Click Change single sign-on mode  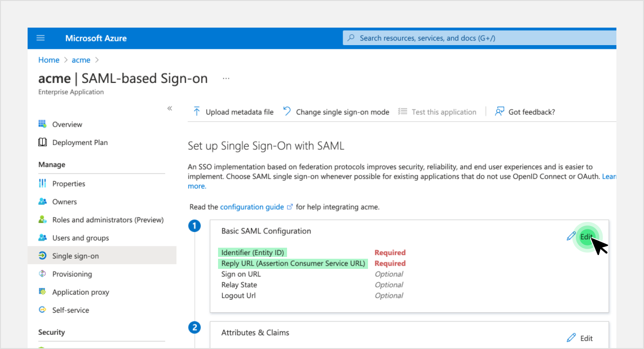pos(336,112)
